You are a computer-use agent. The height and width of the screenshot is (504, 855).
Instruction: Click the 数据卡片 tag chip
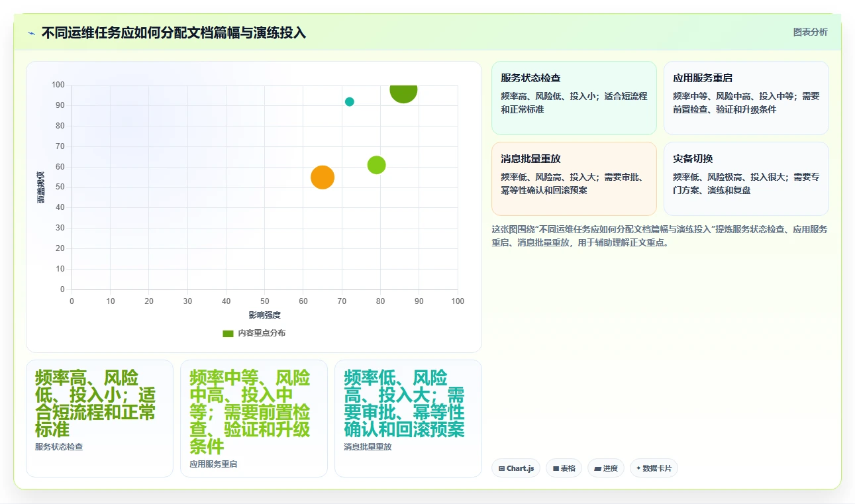tap(654, 468)
